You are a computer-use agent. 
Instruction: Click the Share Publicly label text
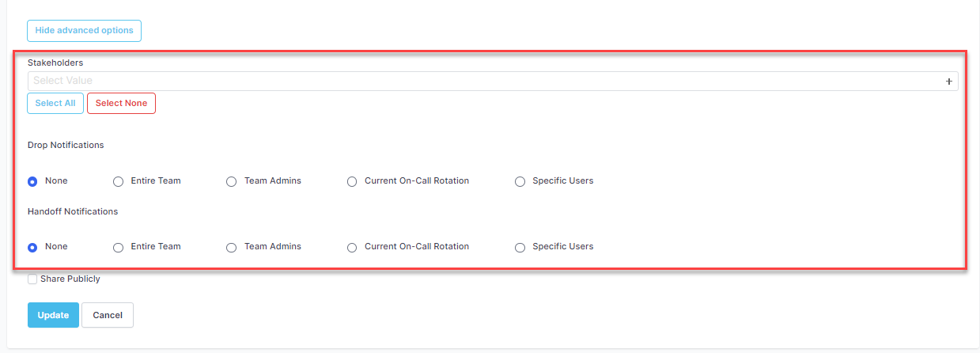pyautogui.click(x=70, y=279)
